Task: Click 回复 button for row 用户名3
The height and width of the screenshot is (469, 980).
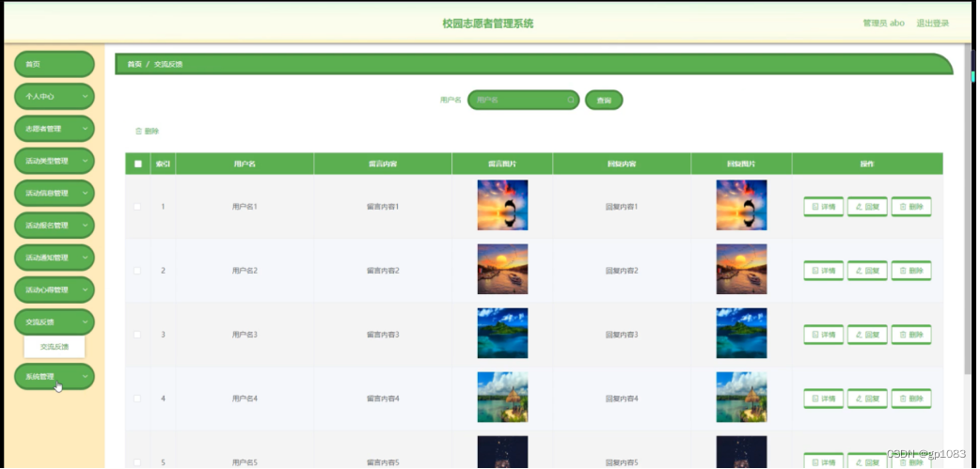Action: pos(867,335)
